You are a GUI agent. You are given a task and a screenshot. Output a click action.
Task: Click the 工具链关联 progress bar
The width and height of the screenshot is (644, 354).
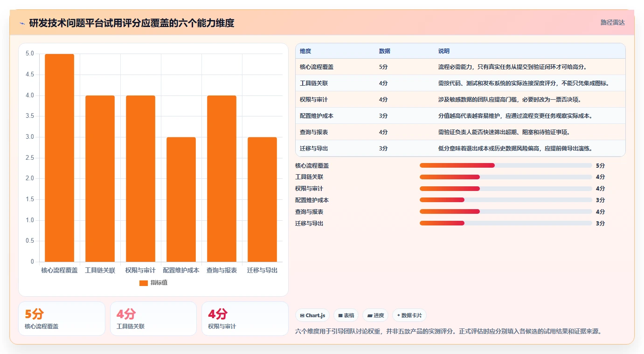pos(506,177)
